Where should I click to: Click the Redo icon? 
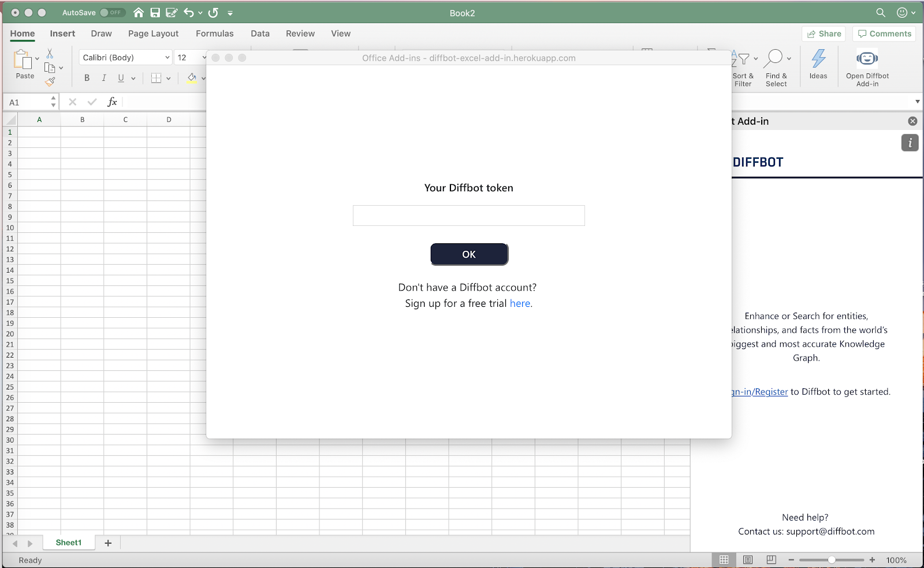213,12
